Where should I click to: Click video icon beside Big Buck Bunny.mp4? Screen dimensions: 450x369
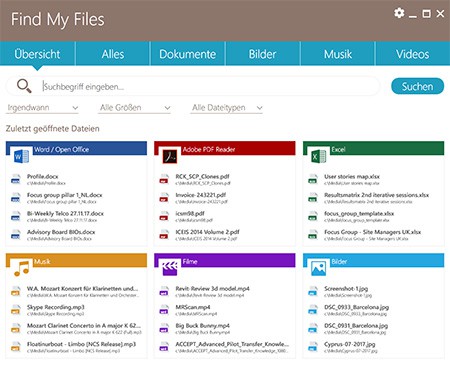(164, 328)
